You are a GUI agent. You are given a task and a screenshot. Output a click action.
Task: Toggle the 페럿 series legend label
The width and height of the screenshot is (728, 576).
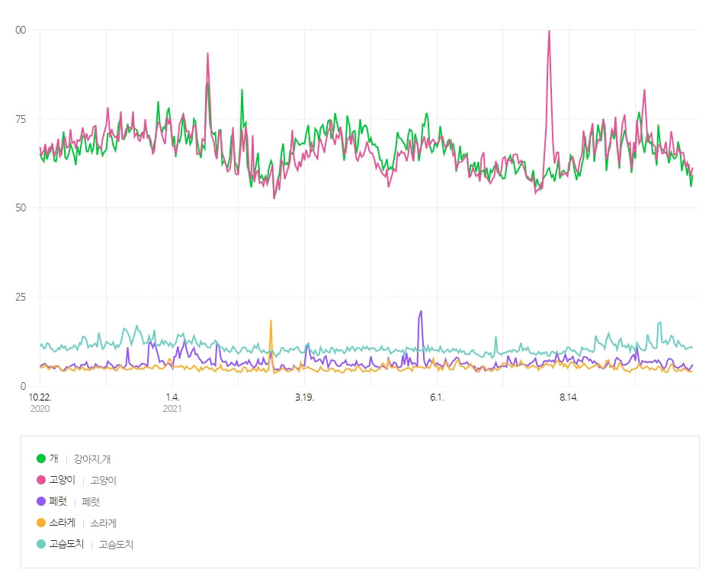58,501
